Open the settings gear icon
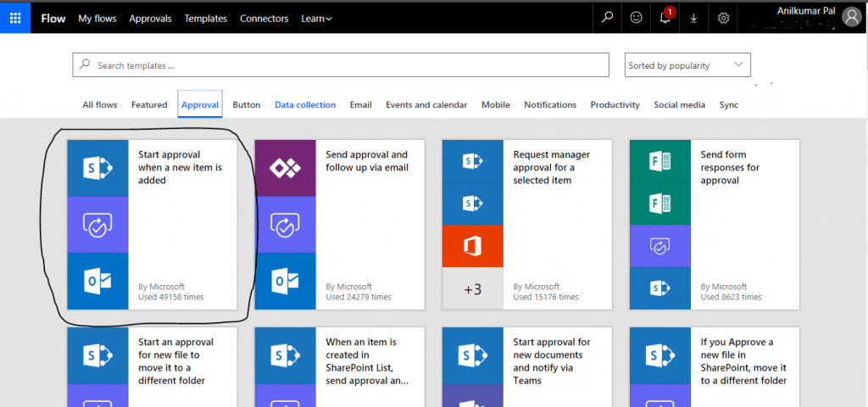868x407 pixels. tap(723, 17)
